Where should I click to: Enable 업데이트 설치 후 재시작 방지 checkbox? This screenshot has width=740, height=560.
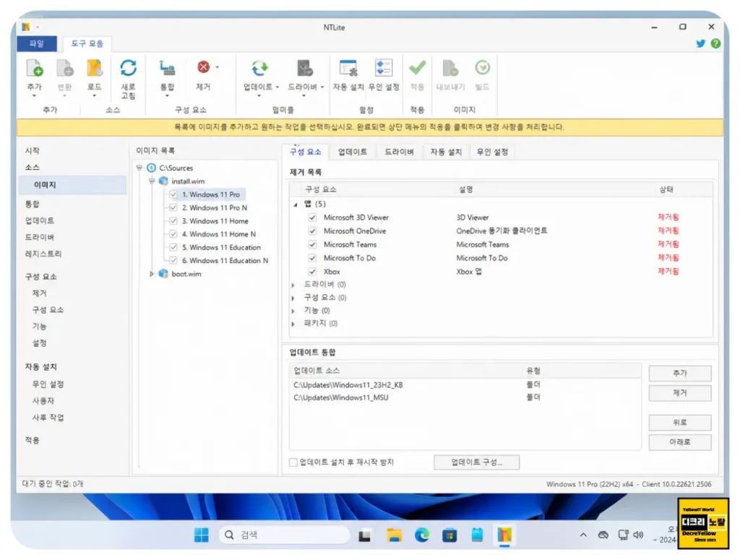pos(293,462)
